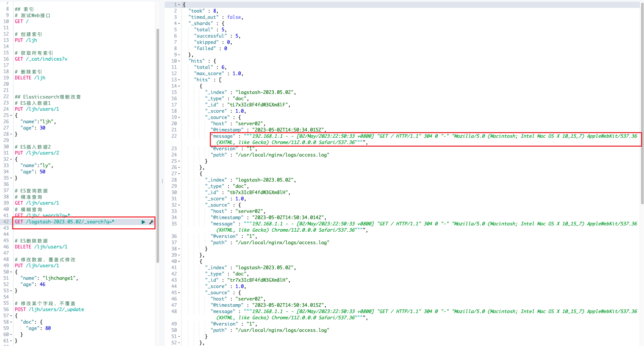Collapse "_source" block at response line 45
This screenshot has height=346, width=644.
click(179, 293)
